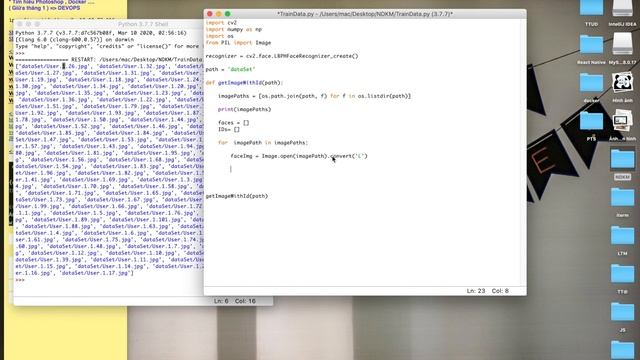Open the TTĐ folder on desktop

622,274
